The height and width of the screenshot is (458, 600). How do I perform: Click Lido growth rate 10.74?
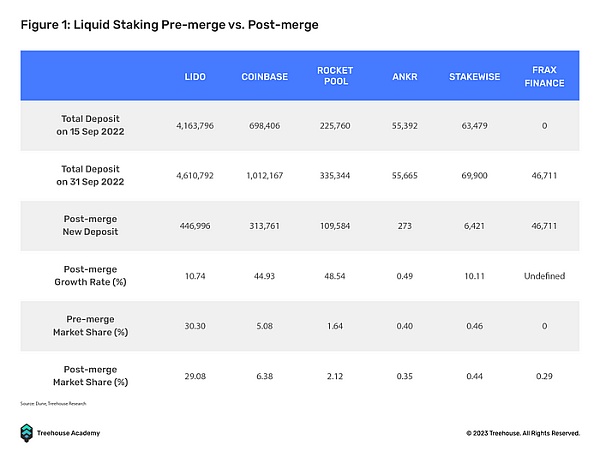(195, 276)
